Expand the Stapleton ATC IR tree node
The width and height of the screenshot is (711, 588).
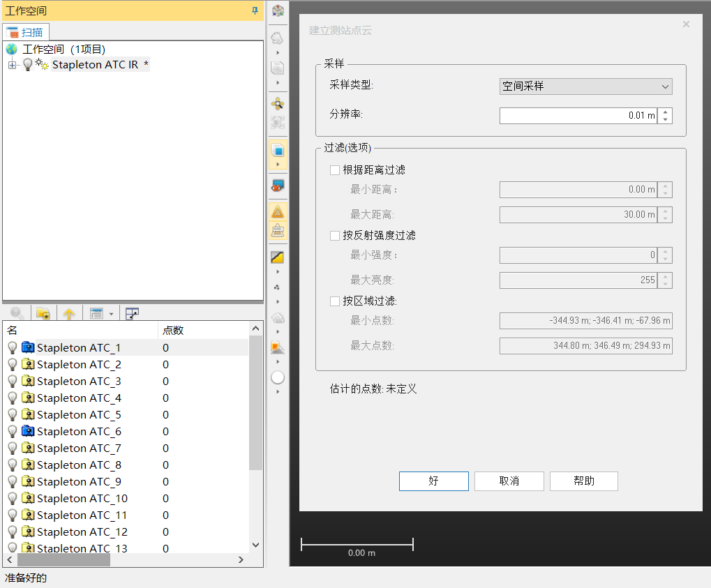tap(12, 64)
